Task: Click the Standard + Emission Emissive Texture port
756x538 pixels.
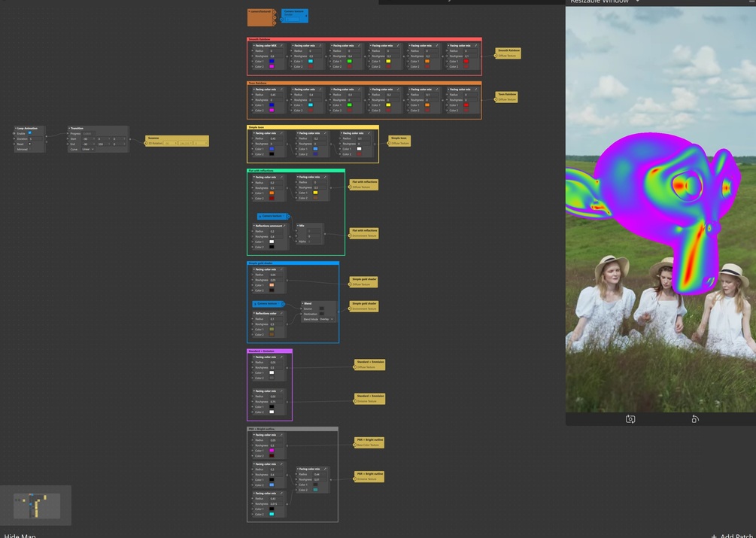Action: point(355,401)
